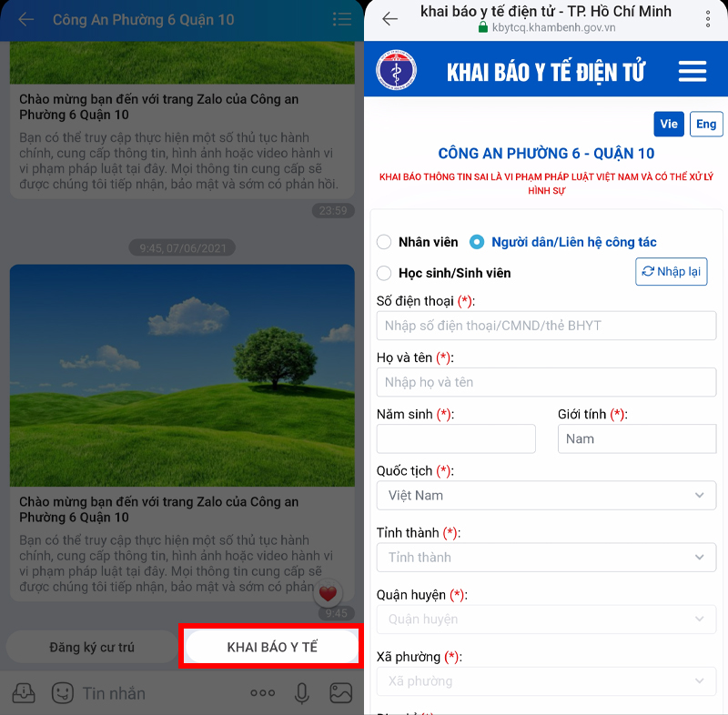Open the image gallery icon in message bar
This screenshot has width=728, height=715.
coord(340,693)
